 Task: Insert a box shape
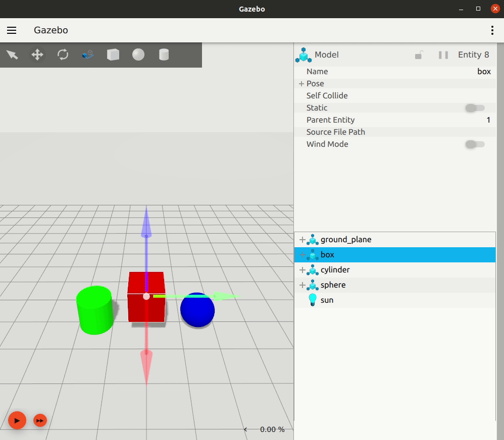(x=113, y=54)
